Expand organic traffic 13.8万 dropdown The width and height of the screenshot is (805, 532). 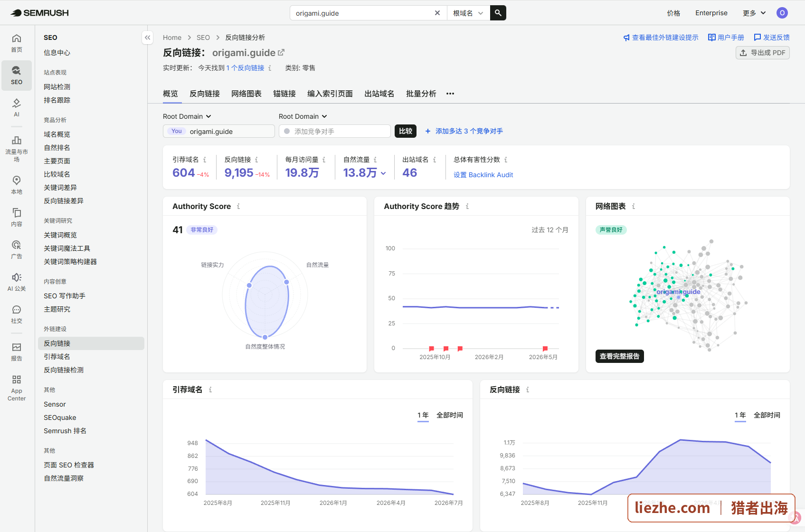coord(383,173)
